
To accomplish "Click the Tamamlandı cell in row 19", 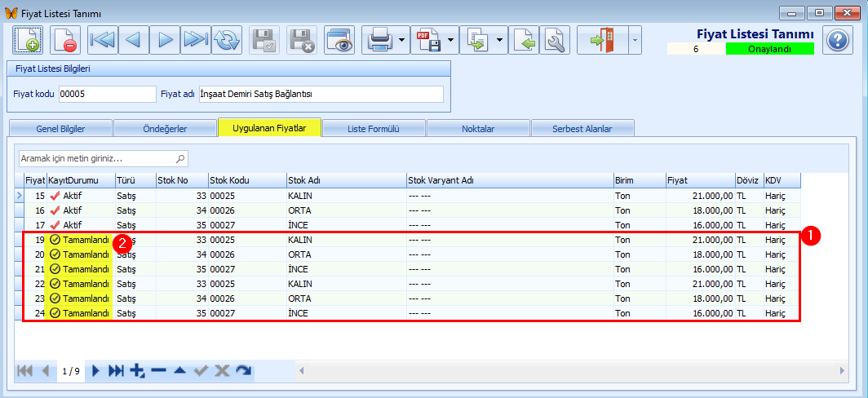I will (80, 241).
